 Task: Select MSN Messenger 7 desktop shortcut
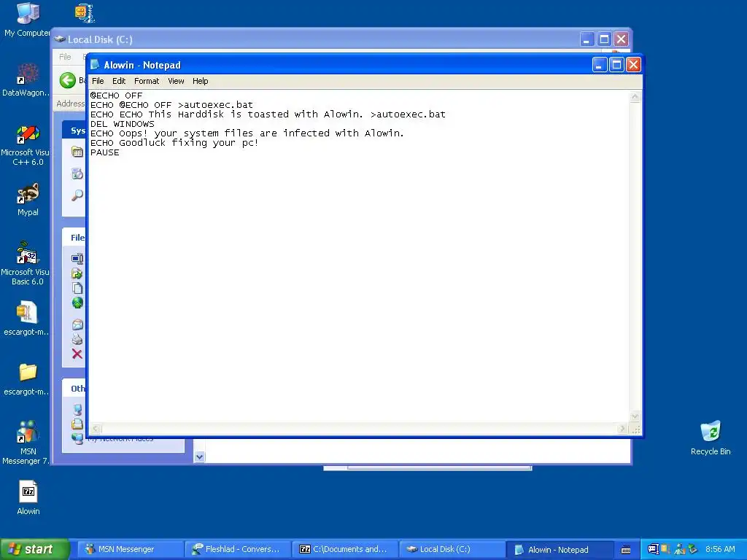27,442
